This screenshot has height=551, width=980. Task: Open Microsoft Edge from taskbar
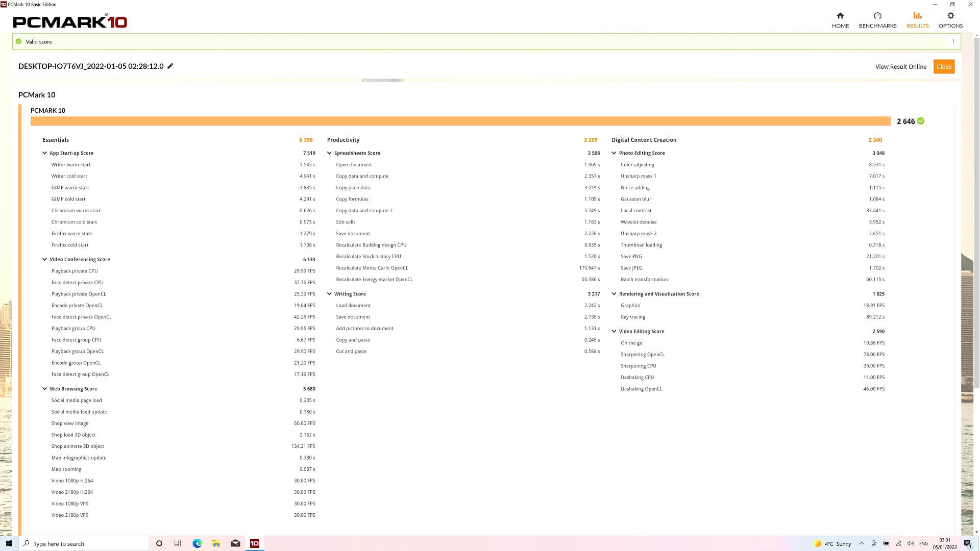coord(197,543)
